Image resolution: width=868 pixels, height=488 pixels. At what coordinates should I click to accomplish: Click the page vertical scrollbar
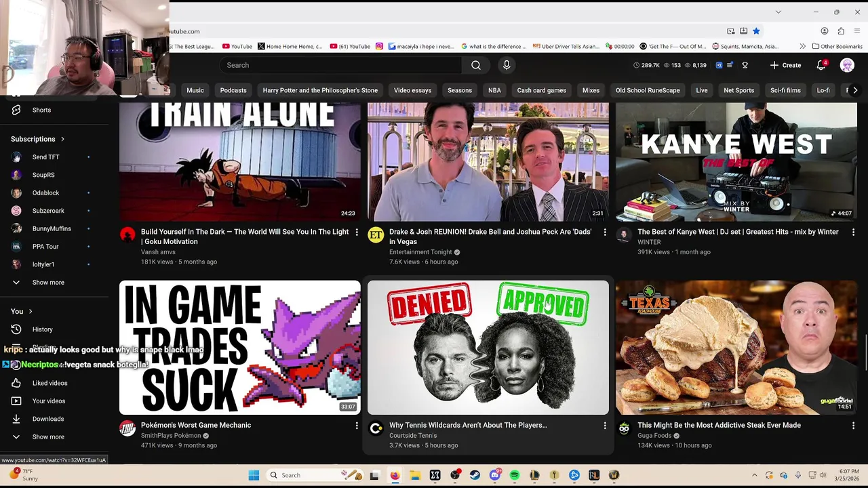865,352
